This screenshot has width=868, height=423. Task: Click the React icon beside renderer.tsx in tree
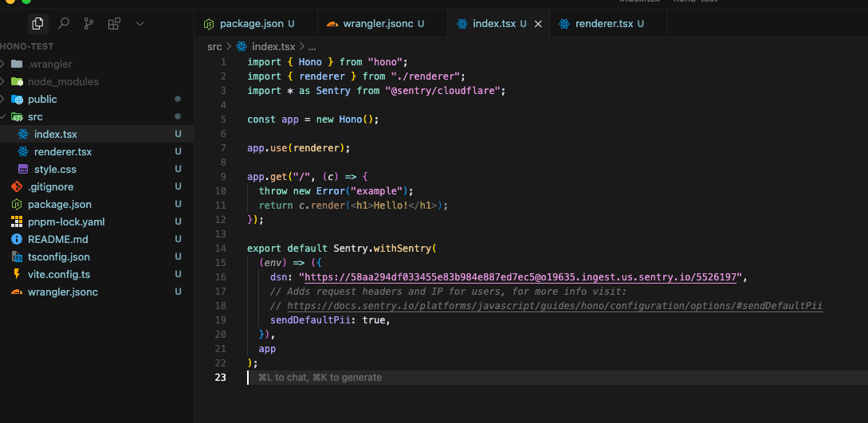[x=22, y=151]
